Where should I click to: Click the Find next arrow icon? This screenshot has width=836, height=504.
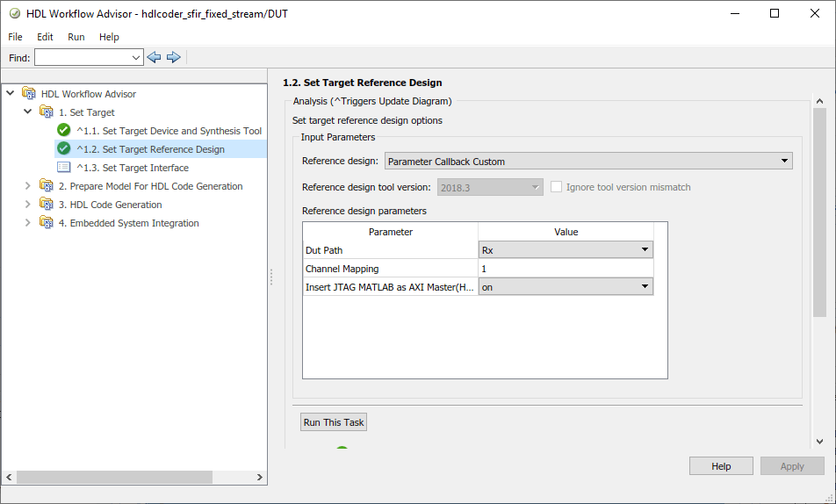point(173,57)
